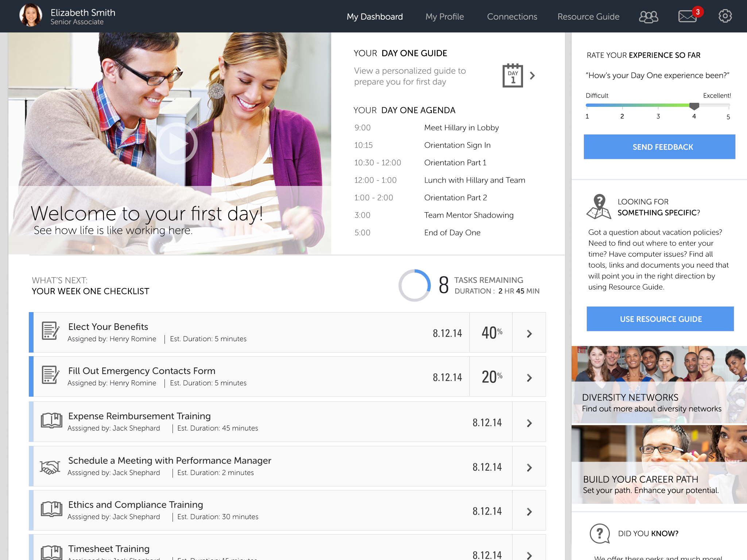Play the welcome video
The width and height of the screenshot is (747, 560).
click(x=177, y=143)
